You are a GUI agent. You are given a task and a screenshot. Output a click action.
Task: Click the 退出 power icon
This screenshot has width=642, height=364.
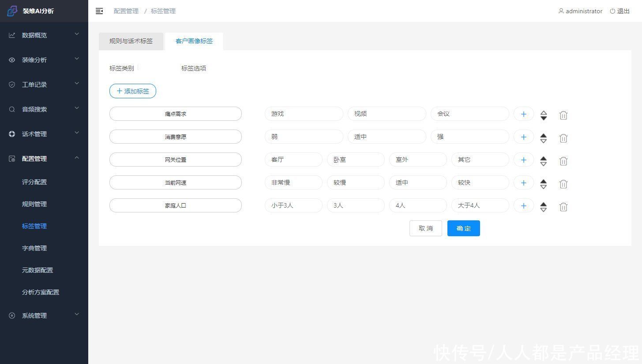[612, 11]
